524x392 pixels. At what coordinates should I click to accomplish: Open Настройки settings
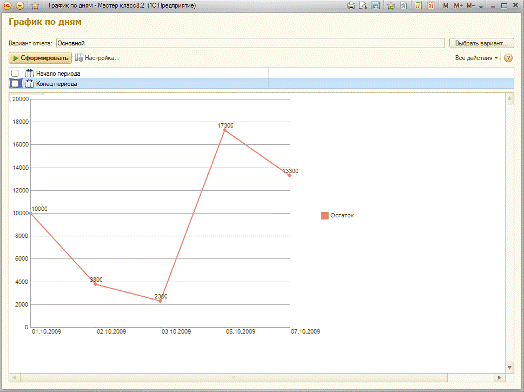coord(97,58)
